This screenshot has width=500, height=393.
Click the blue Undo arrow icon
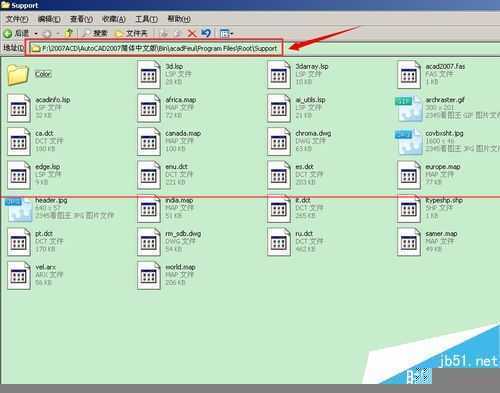tap(206, 33)
